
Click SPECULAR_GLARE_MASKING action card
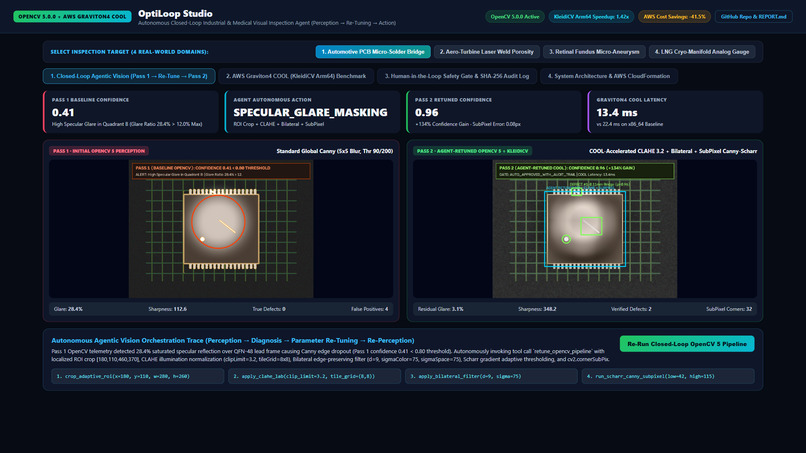click(x=312, y=112)
